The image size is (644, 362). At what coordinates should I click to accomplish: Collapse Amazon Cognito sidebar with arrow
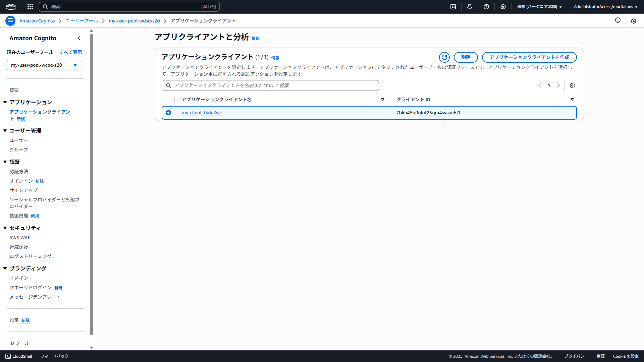coord(79,38)
